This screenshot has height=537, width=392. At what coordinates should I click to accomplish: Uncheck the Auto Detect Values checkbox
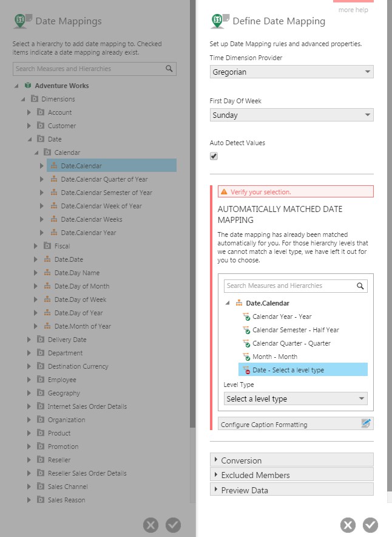[214, 156]
